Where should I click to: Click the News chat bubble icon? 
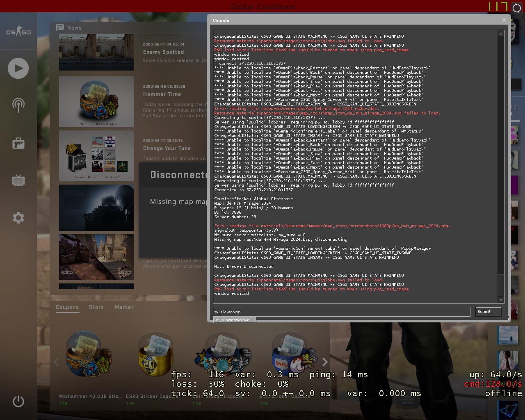(x=60, y=27)
